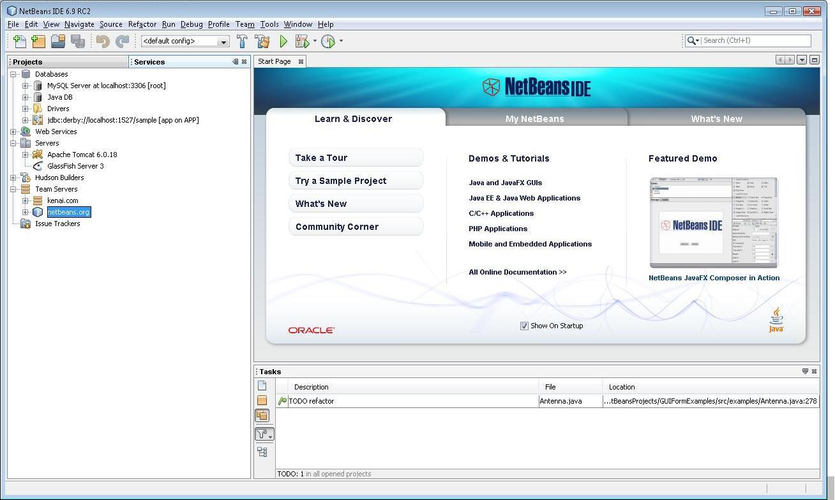Click the Clean and Build broom icon
Image resolution: width=835 pixels, height=500 pixels.
click(x=262, y=41)
